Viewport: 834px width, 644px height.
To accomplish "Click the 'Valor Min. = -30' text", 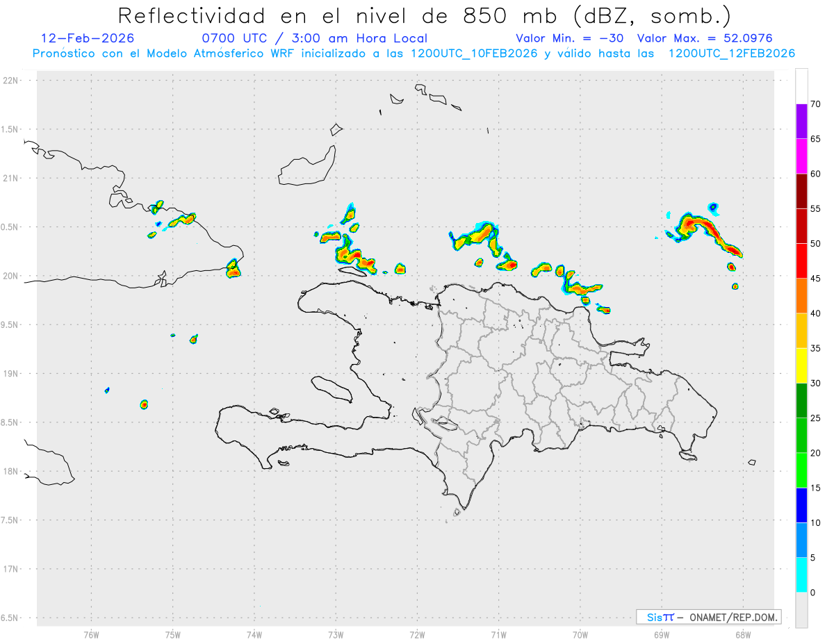I will point(569,38).
